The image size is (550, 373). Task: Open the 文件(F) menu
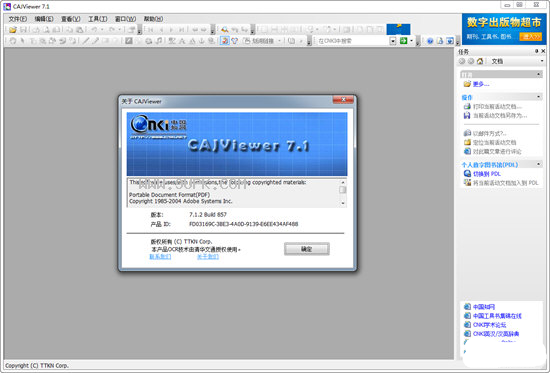pyautogui.click(x=18, y=19)
